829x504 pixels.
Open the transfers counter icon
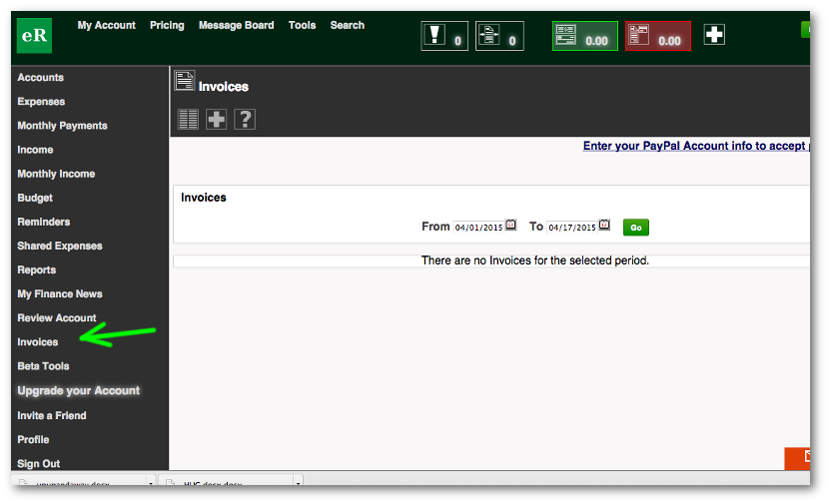pos(499,36)
